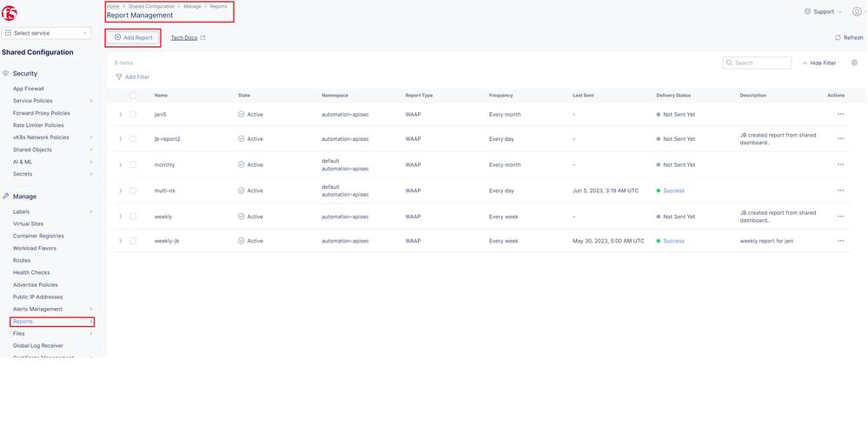Collapse filters with Hide Filter
The width and height of the screenshot is (868, 427).
[x=819, y=63]
